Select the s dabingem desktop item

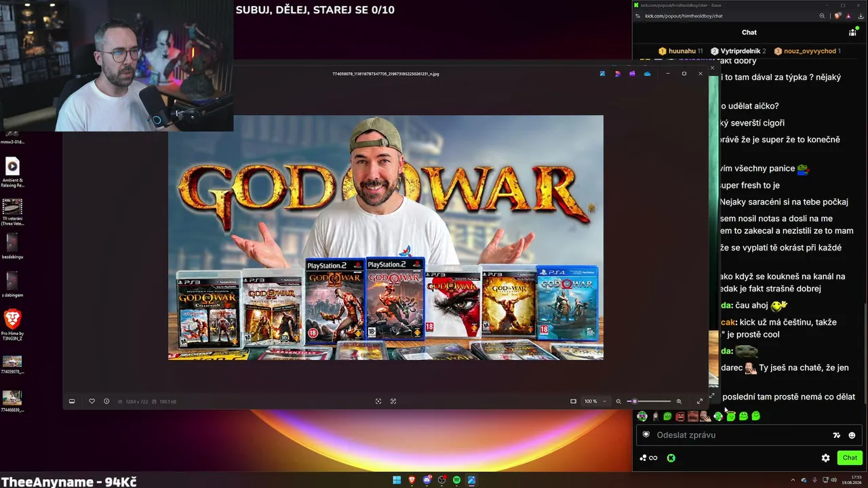point(12,285)
